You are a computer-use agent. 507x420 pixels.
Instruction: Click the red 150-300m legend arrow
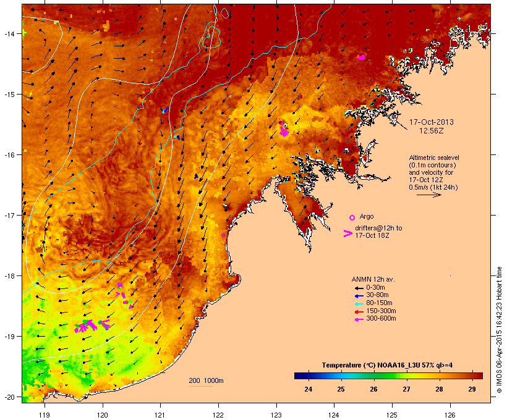(x=359, y=312)
